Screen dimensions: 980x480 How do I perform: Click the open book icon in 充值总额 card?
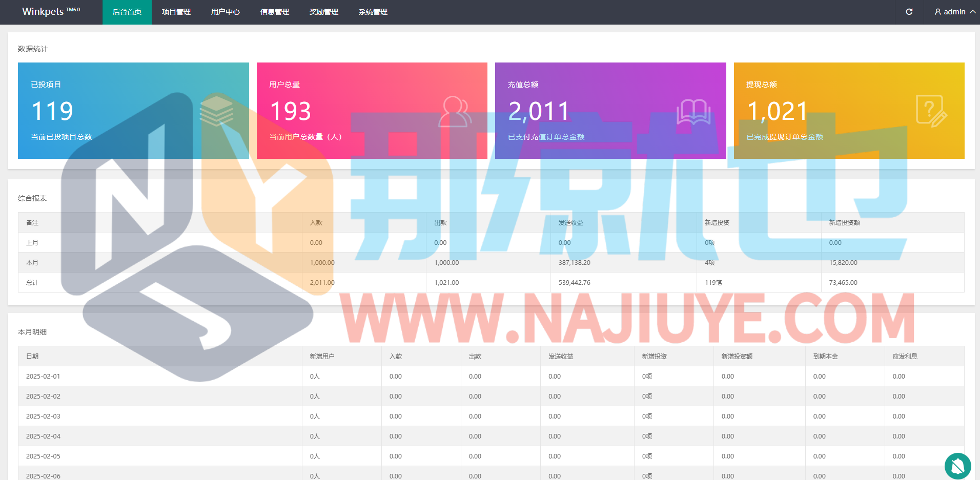coord(693,111)
